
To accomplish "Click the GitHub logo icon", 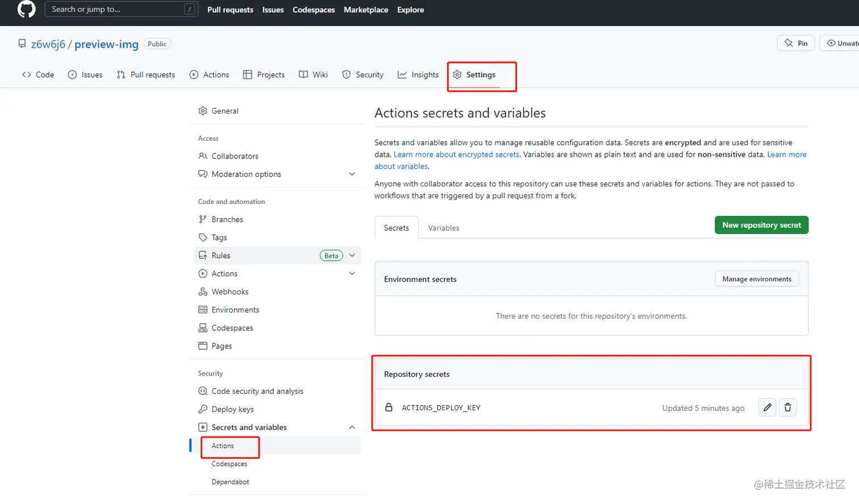I will [x=27, y=9].
